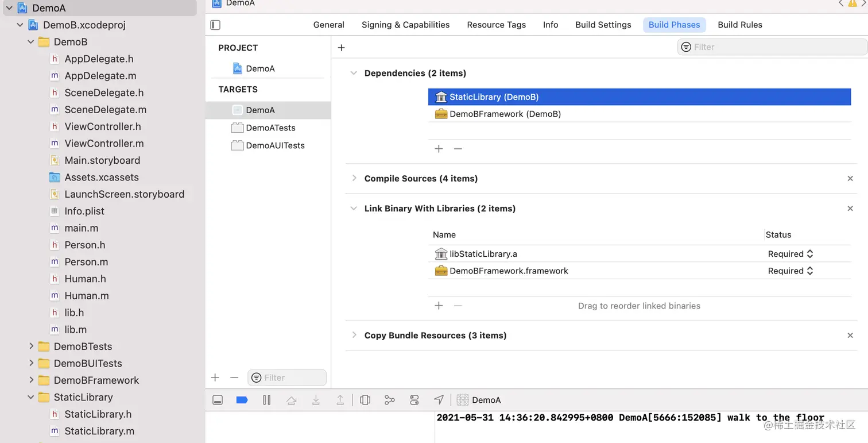Add a new build phase
Image resolution: width=868 pixels, height=443 pixels.
[x=341, y=48]
